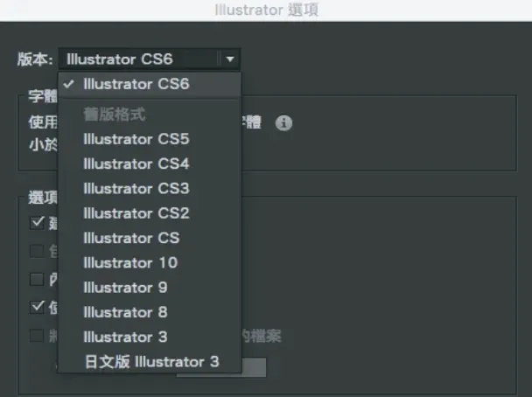The width and height of the screenshot is (532, 397).
Task: Select checked Illustrator CS6 menu entry
Action: tap(136, 85)
